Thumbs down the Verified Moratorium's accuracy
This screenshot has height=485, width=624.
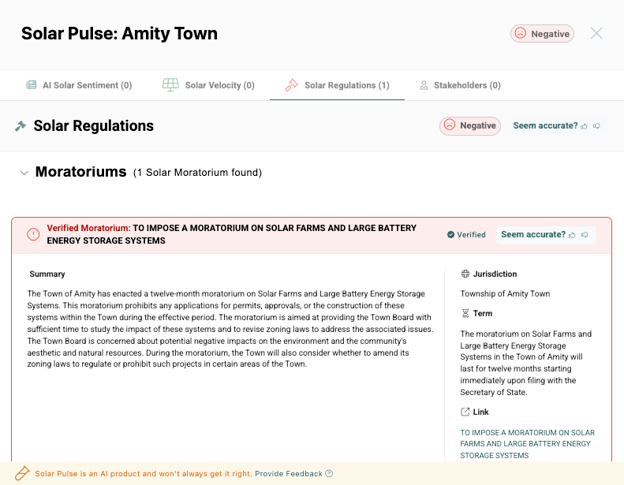click(585, 235)
